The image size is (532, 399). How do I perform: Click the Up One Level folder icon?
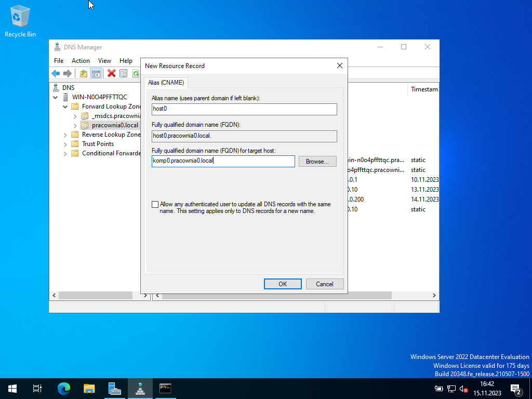pos(84,73)
